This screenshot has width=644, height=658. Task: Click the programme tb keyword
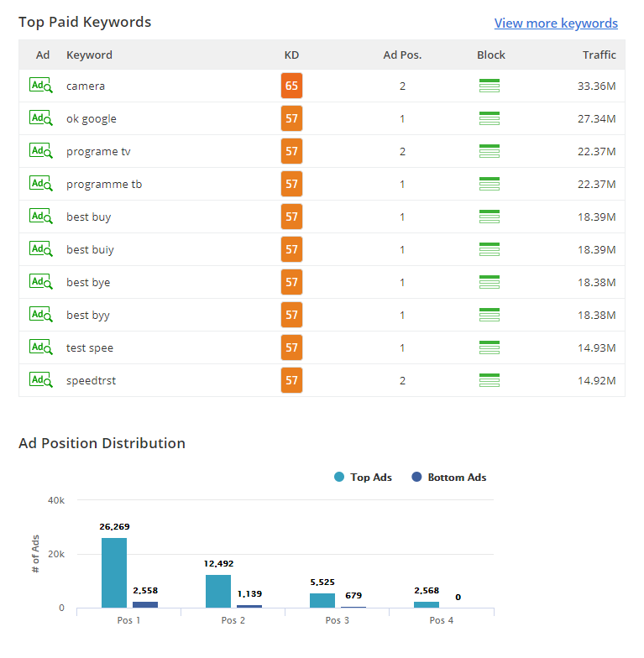[x=104, y=184]
